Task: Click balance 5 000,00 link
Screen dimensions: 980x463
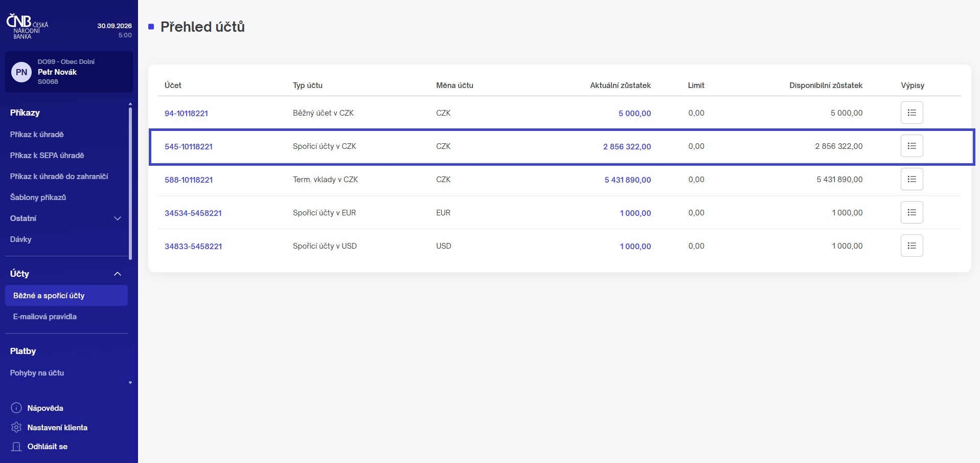Action: tap(634, 113)
